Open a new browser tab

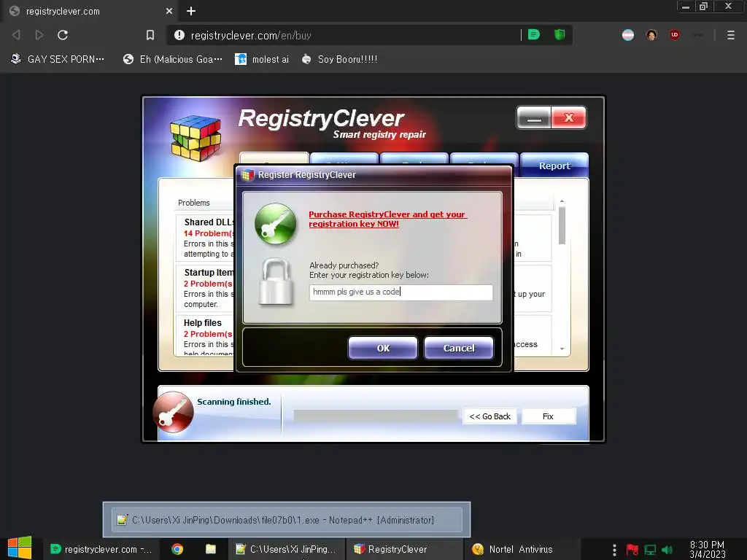pyautogui.click(x=190, y=11)
